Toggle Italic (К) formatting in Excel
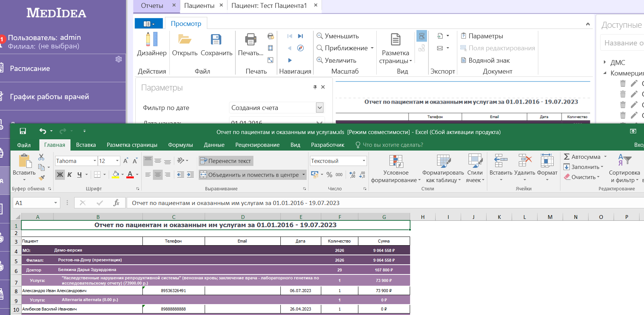 pyautogui.click(x=69, y=175)
